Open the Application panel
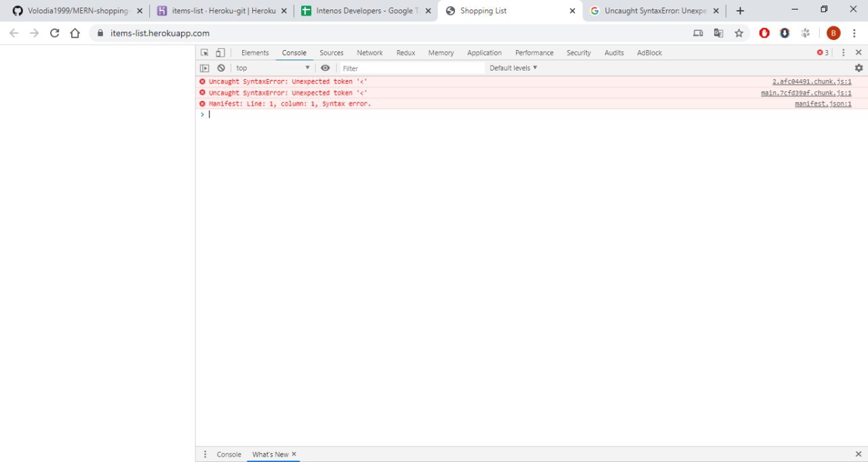Screen dimensions: 868x462 pyautogui.click(x=484, y=53)
